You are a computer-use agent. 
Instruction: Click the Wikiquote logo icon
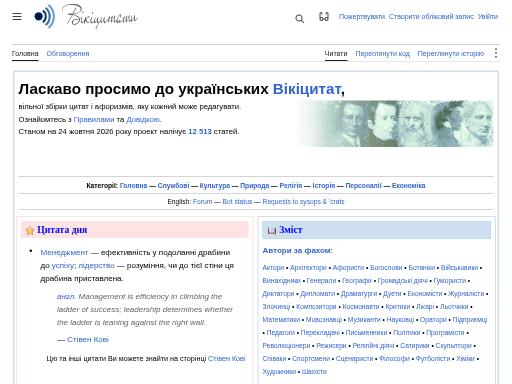pos(45,16)
